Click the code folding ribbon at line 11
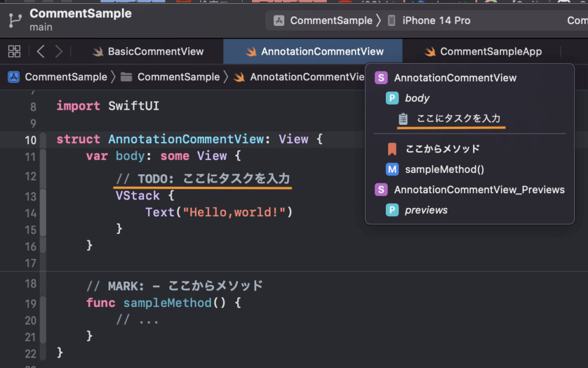The height and width of the screenshot is (368, 588). [43, 156]
